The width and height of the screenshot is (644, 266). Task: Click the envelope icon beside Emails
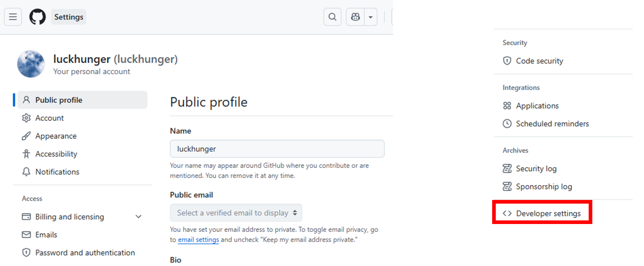(x=26, y=234)
